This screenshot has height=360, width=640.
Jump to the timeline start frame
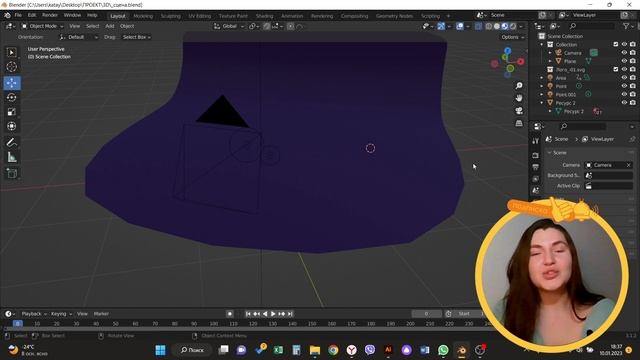click(x=248, y=314)
